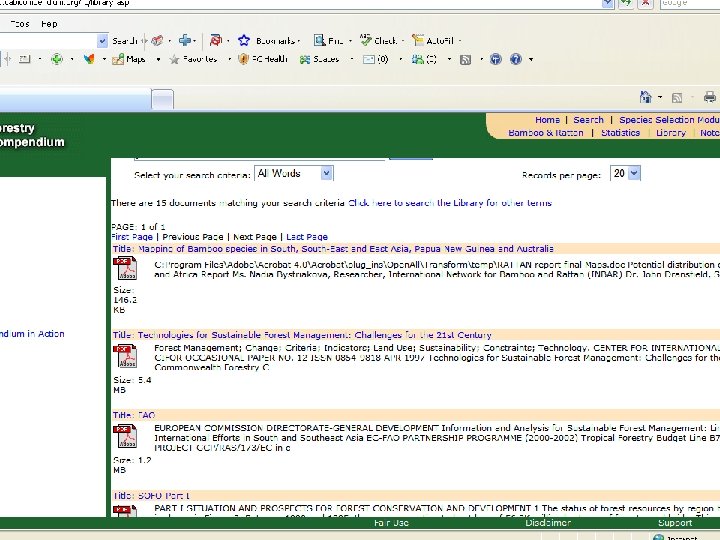Open the Library navigation link

[670, 133]
